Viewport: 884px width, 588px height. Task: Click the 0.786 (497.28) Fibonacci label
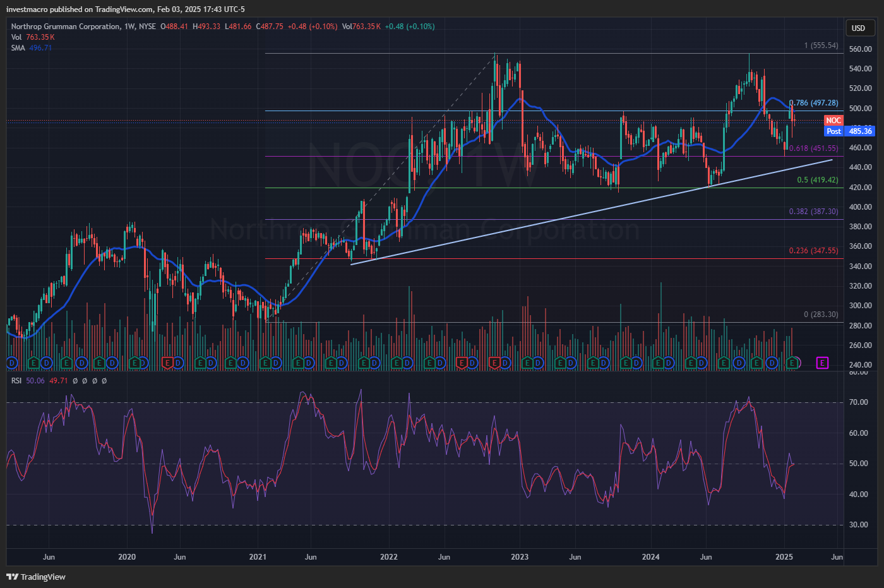pyautogui.click(x=815, y=103)
